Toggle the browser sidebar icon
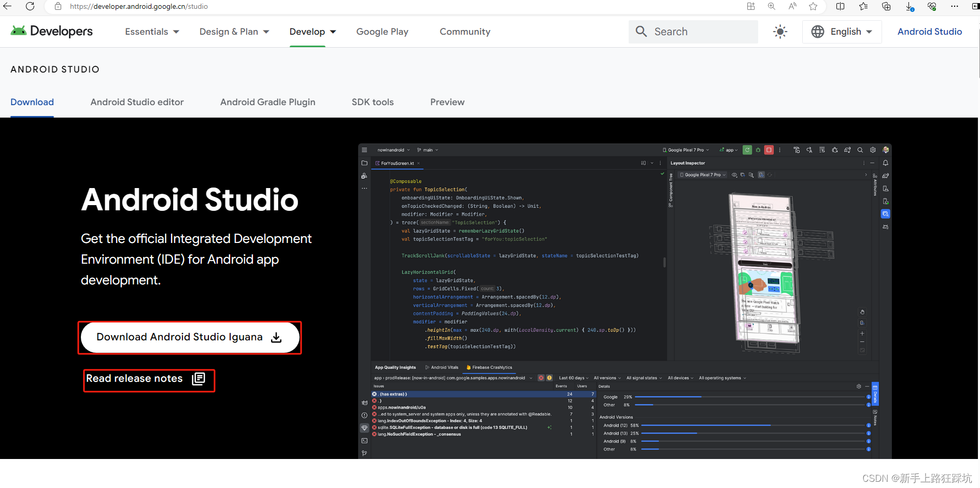Viewport: 980px width, 488px height. tap(975, 6)
